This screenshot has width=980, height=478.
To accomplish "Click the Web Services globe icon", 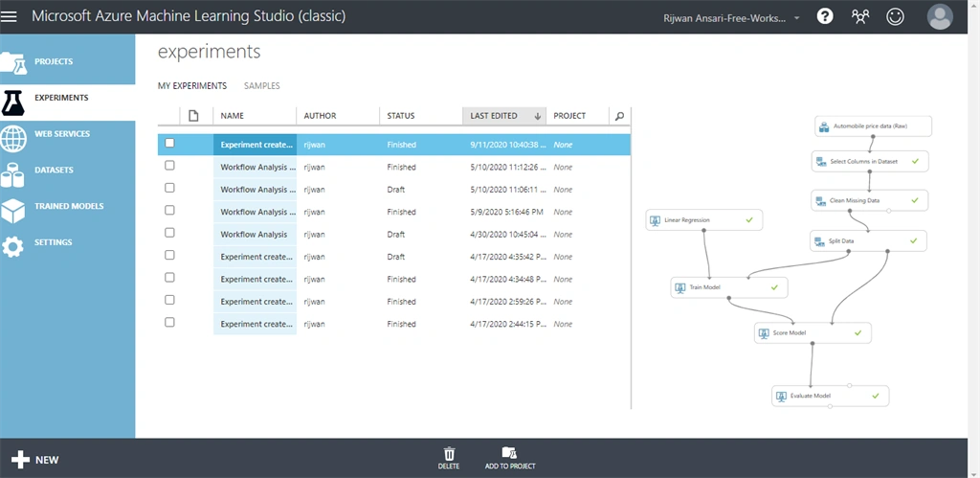I will point(13,139).
